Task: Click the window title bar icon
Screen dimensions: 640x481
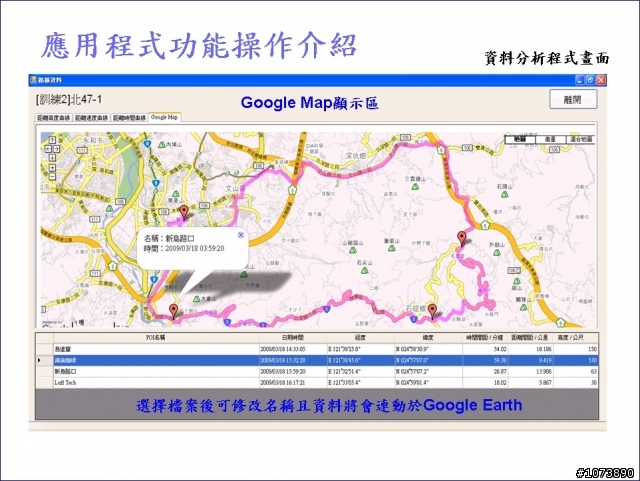Action: [x=33, y=80]
